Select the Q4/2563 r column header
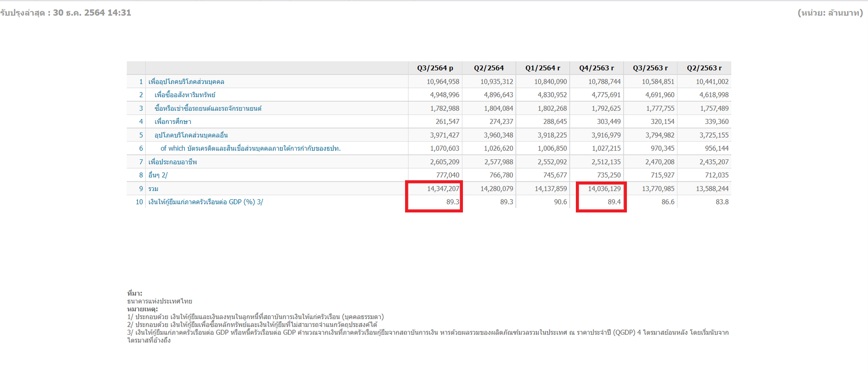The height and width of the screenshot is (375, 868). pyautogui.click(x=596, y=68)
